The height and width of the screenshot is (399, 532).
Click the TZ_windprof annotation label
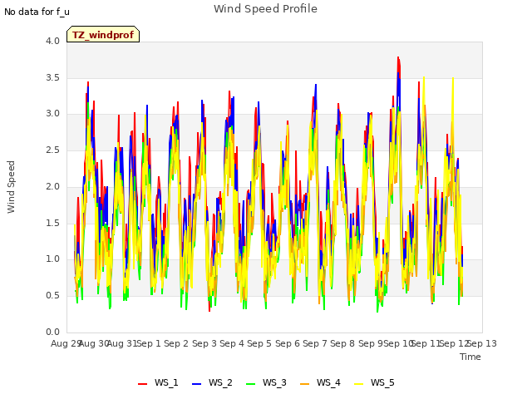(103, 35)
